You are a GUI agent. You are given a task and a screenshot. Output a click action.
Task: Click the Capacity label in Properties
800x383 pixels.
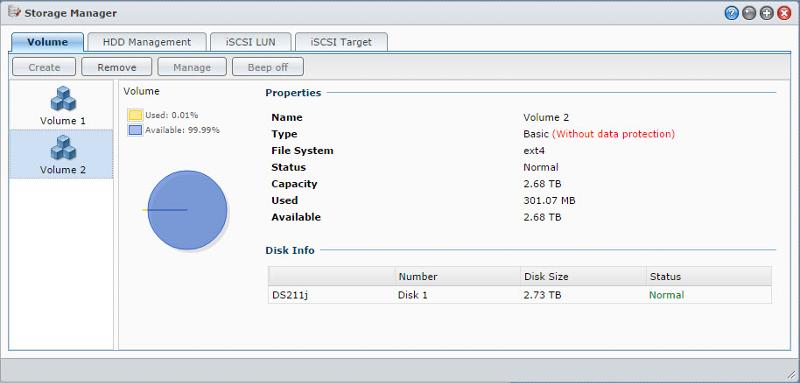pos(294,184)
